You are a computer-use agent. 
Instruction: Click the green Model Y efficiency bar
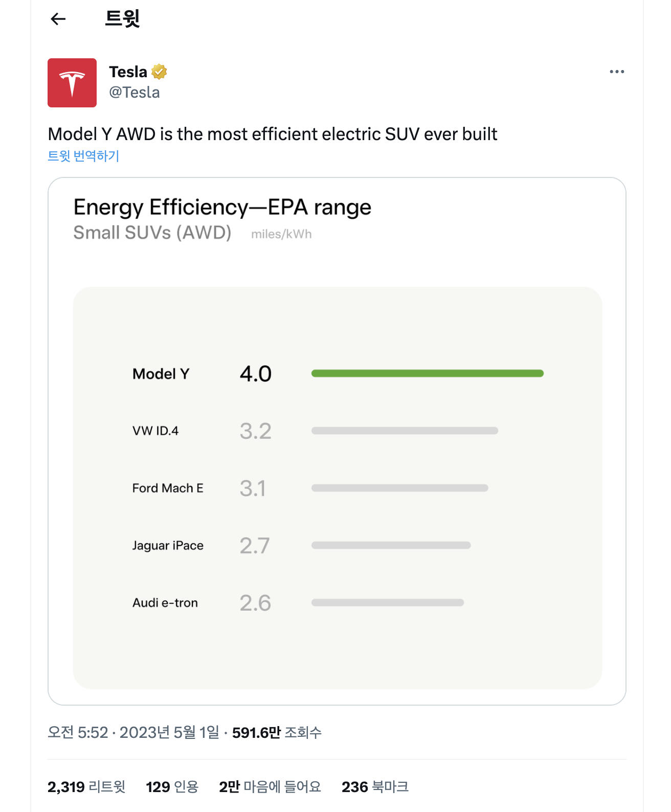click(428, 373)
